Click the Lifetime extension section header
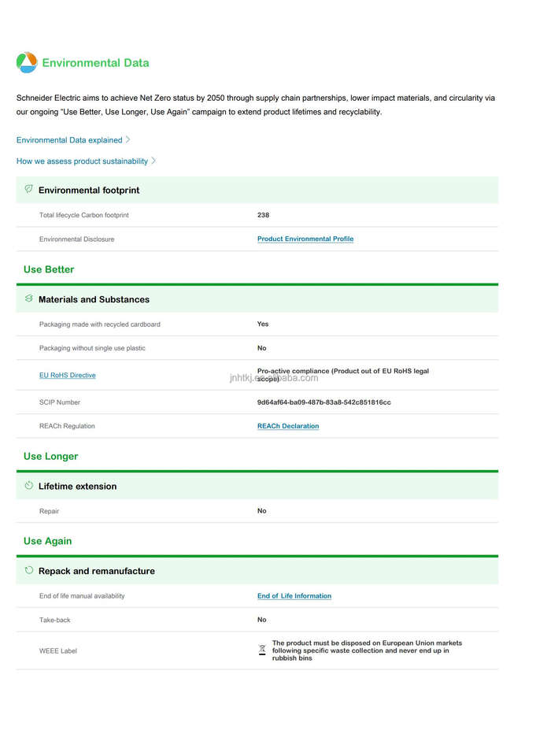547x756 pixels. pos(77,486)
